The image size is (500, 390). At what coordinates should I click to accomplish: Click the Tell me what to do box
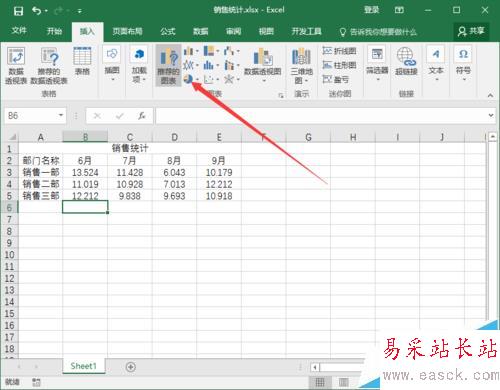(378, 32)
